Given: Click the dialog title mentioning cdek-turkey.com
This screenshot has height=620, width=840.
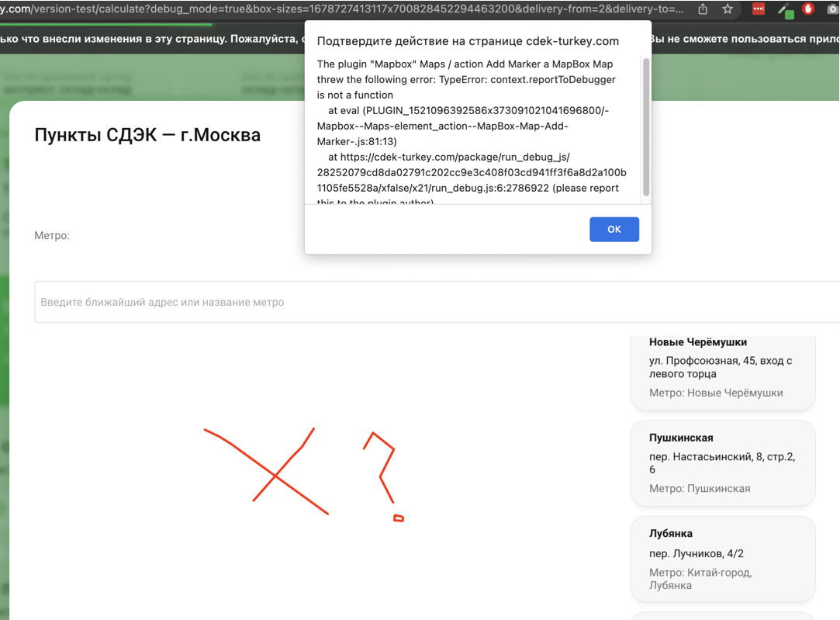Looking at the screenshot, I should tap(468, 41).
